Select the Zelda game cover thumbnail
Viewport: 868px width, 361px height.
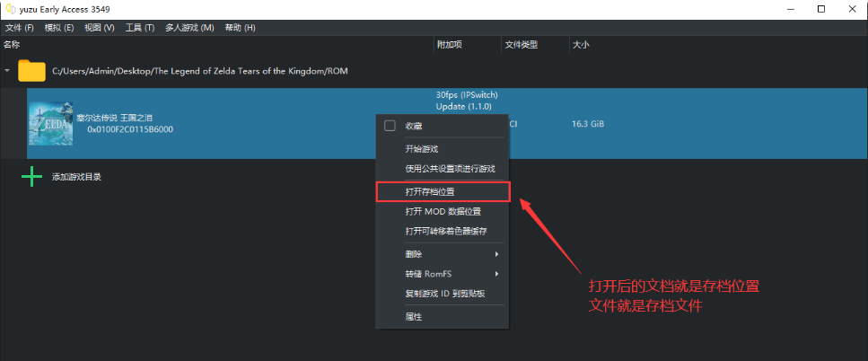click(x=50, y=123)
